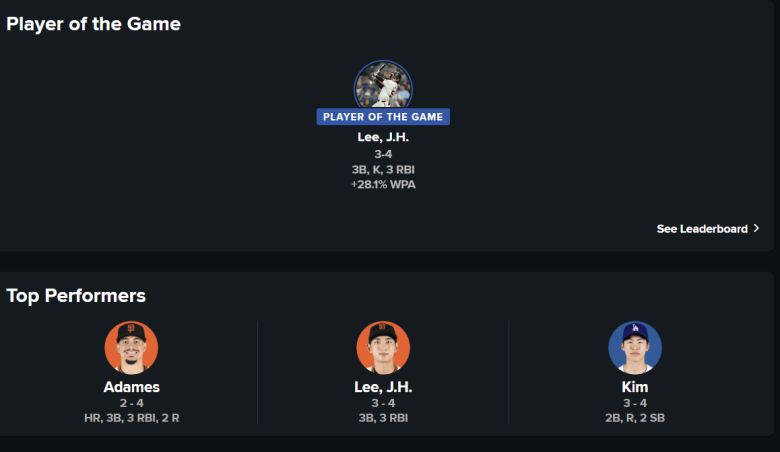Open the Kim player name
This screenshot has height=452, width=780.
point(635,387)
